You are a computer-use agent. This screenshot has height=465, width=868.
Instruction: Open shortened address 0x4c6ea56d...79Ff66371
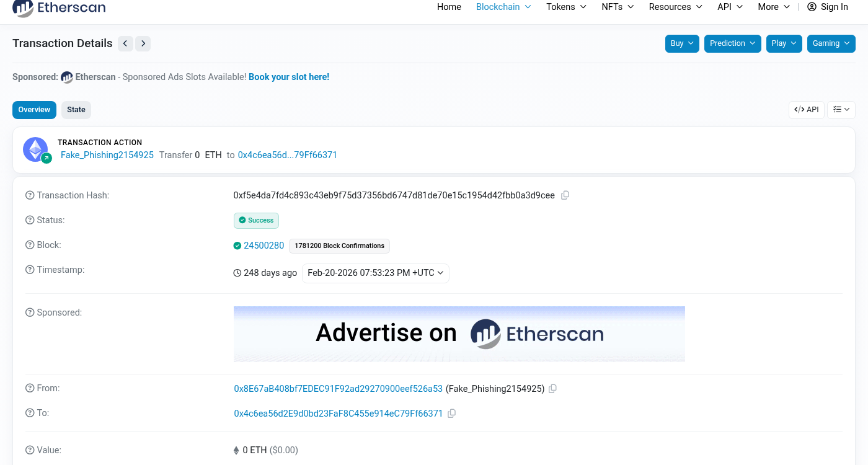288,155
